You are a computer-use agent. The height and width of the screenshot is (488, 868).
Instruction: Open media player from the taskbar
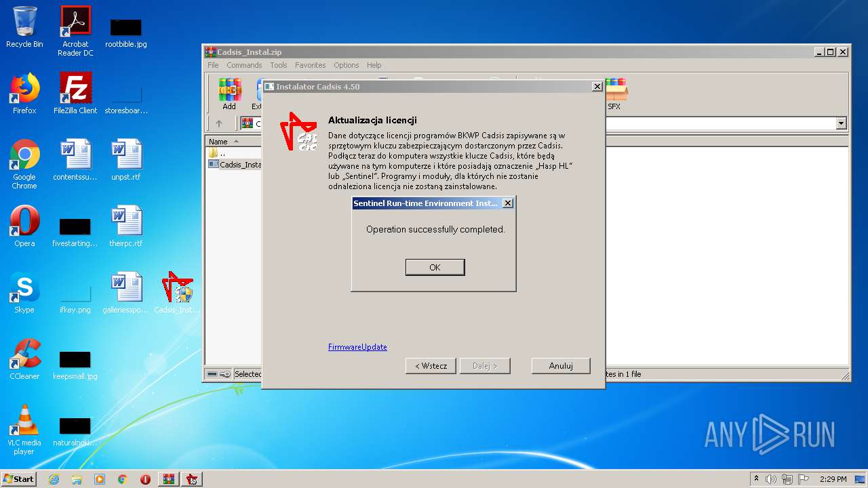pos(100,479)
